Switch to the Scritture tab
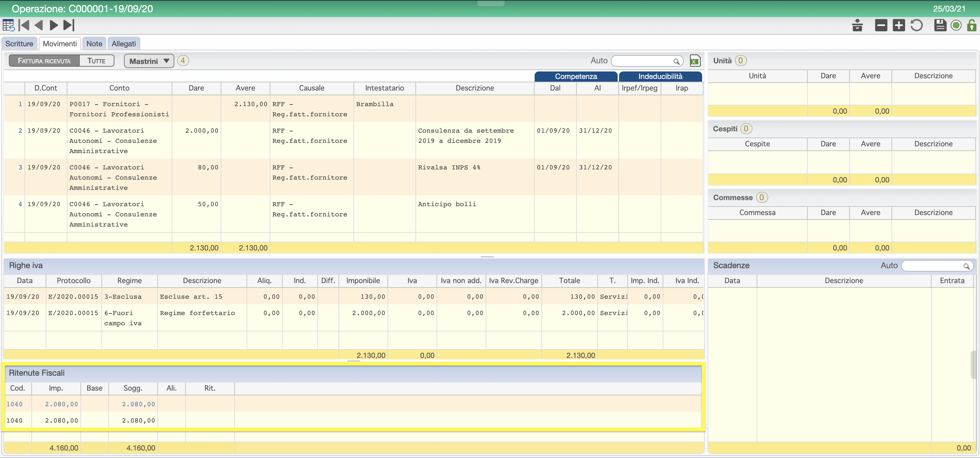 19,44
